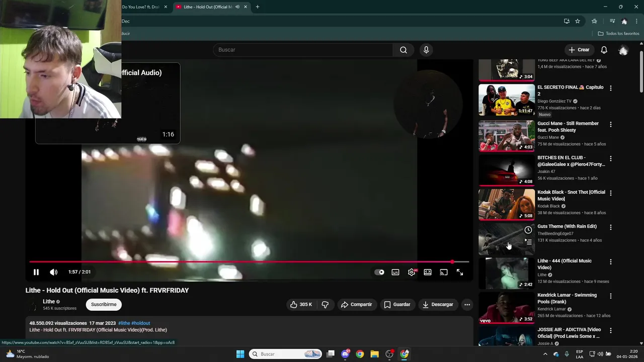Like the Lithe Hold Out video
Viewport: 644px width, 362px height.
click(301, 305)
